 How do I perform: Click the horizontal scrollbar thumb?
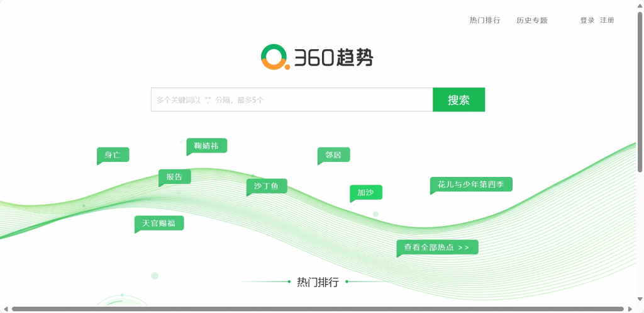pyautogui.click(x=318, y=309)
